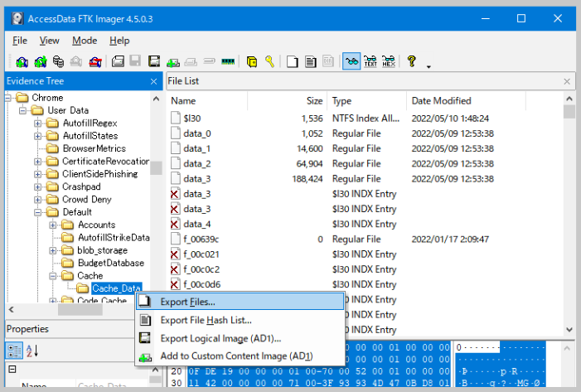
Task: Select the $I30 file row
Action: coord(365,119)
